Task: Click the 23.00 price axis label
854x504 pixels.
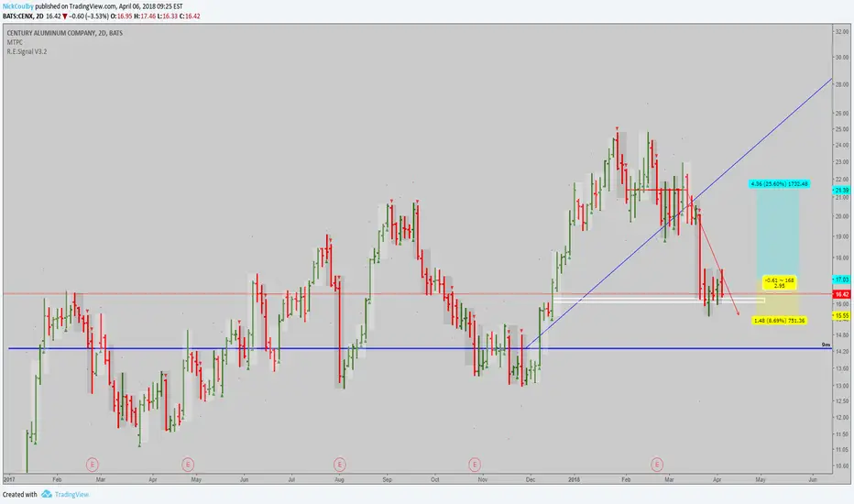Action: 841,162
